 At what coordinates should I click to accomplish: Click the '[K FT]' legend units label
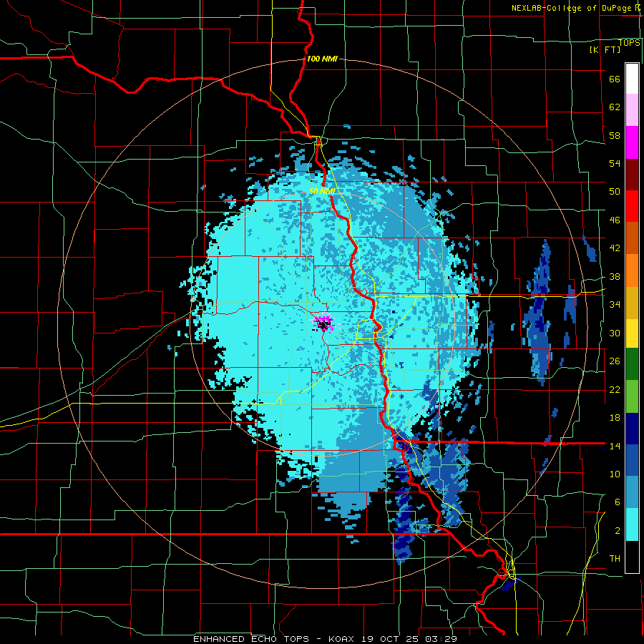(x=605, y=49)
